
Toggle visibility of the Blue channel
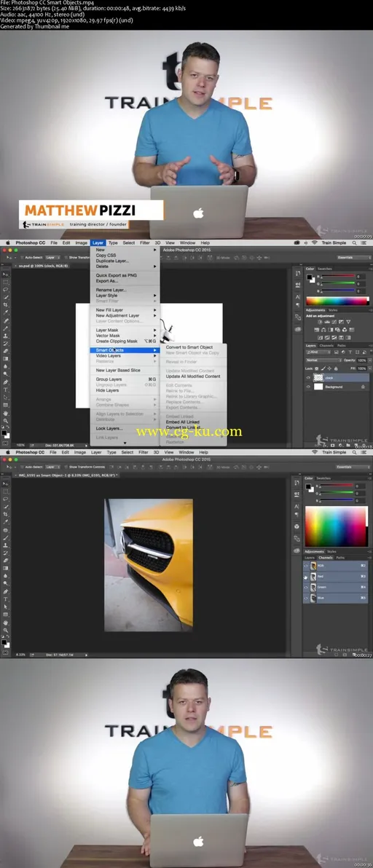[x=307, y=598]
